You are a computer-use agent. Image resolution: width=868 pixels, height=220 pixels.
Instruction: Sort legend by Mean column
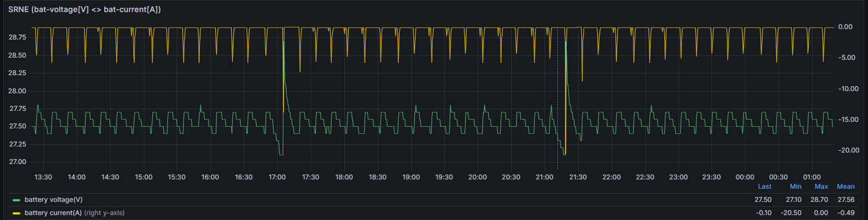(845, 187)
